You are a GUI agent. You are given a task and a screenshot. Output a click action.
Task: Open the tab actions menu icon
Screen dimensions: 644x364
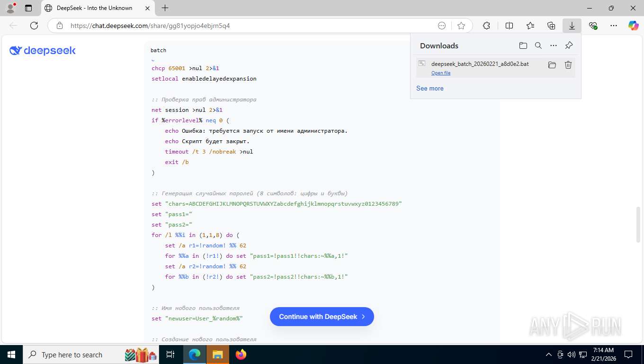[28, 8]
